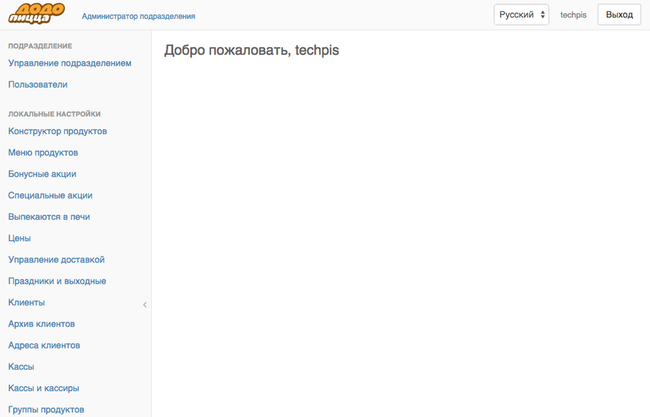Click the ПОДРАЗДЕЛЕНИЕ section header
650x417 pixels.
tap(40, 46)
